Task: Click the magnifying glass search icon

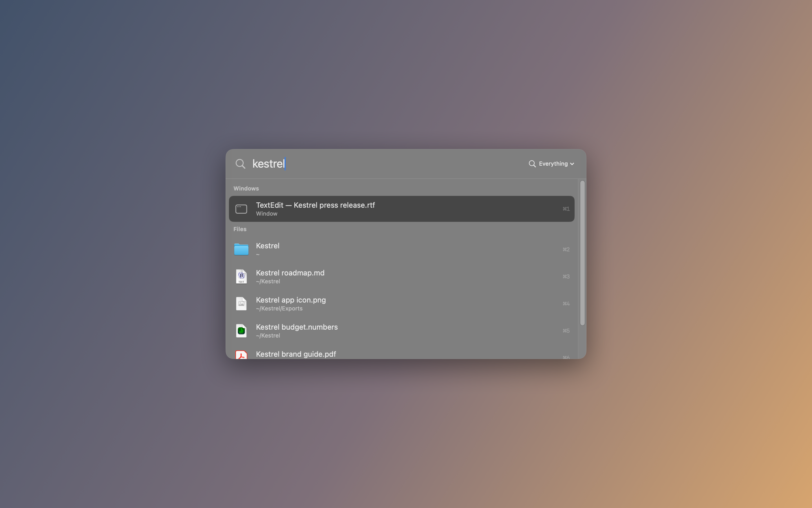Action: click(240, 164)
